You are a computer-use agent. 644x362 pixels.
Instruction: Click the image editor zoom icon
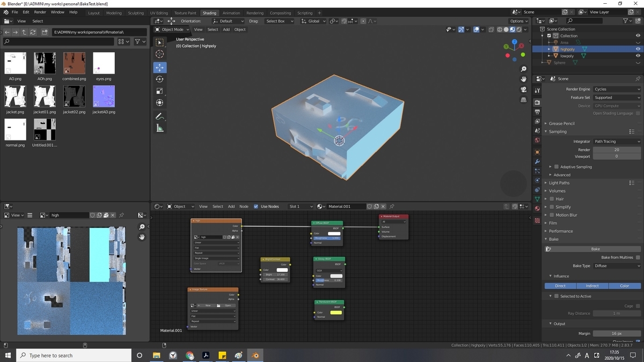click(142, 227)
